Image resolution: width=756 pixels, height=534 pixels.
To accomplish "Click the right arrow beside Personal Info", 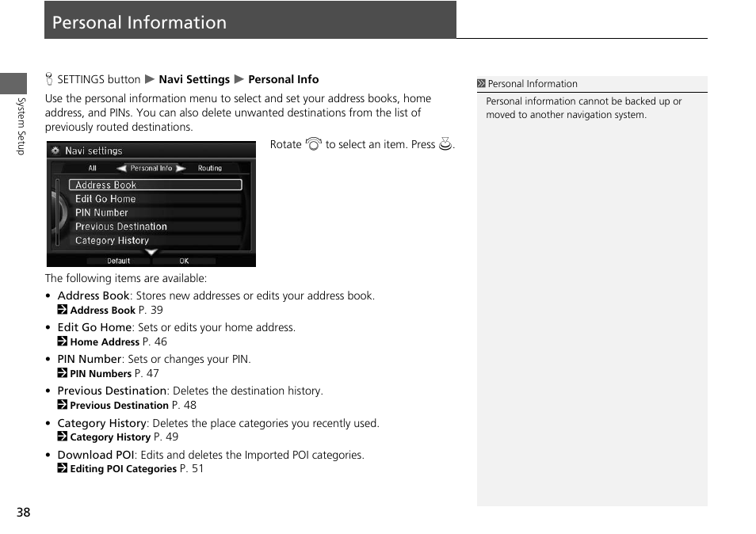I will click(x=181, y=167).
